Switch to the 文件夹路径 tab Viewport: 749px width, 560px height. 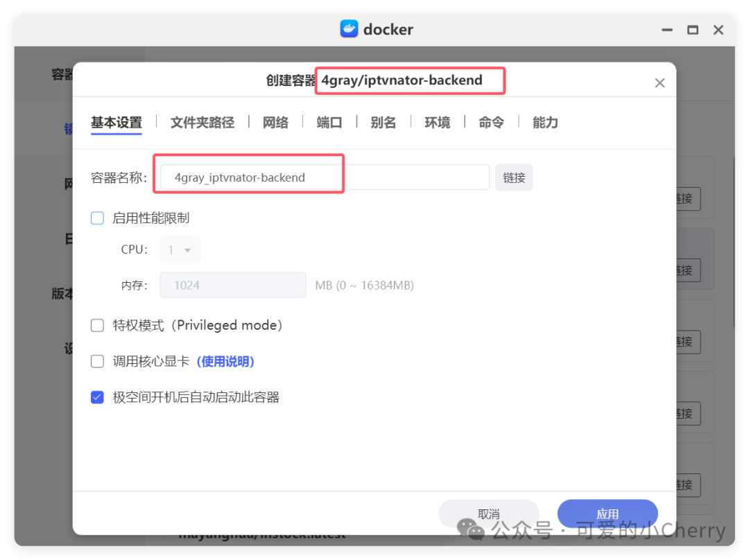coord(202,123)
